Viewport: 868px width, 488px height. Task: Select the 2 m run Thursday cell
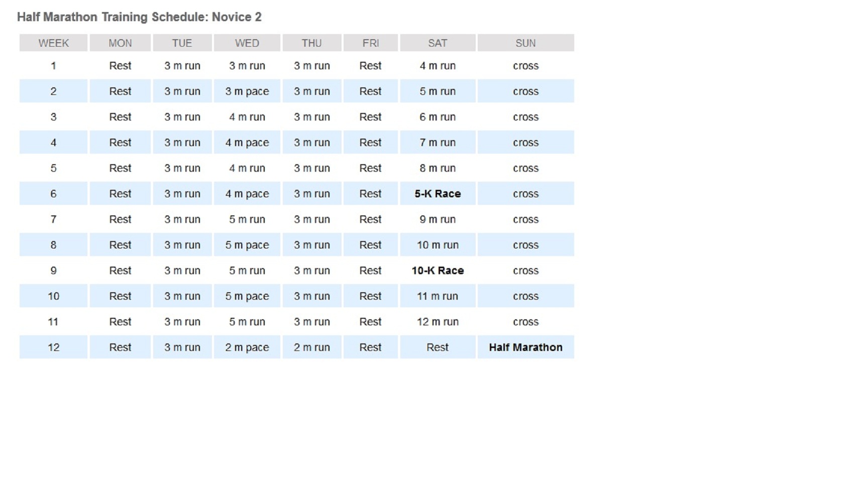[311, 347]
